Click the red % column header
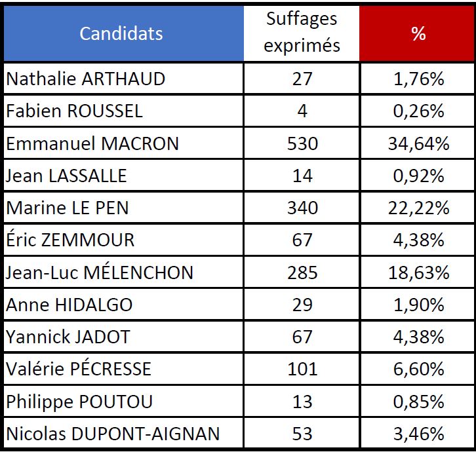Image resolution: width=476 pixels, height=452 pixels. point(418,33)
